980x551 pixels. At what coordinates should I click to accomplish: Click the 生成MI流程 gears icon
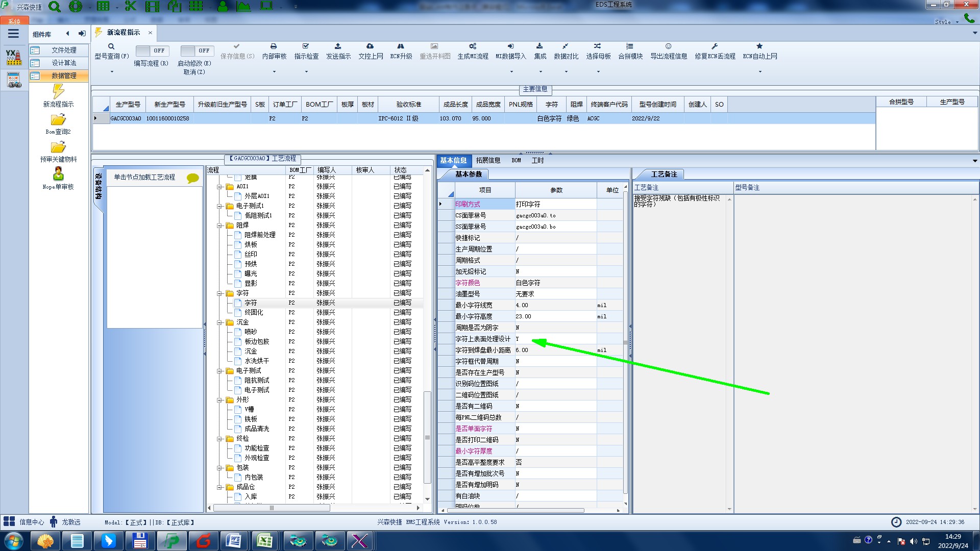coord(473,46)
